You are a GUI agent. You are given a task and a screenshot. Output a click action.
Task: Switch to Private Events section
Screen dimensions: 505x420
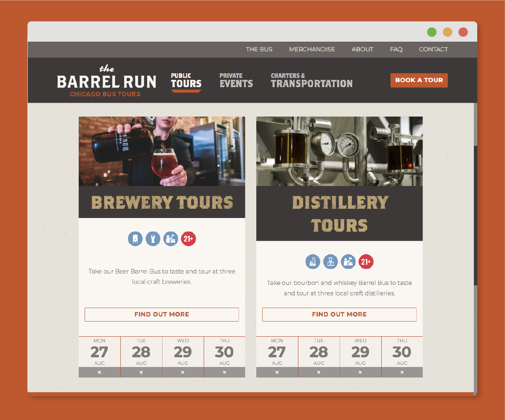[x=236, y=80]
